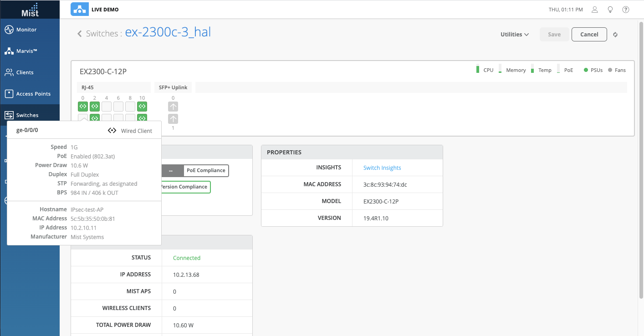This screenshot has width=644, height=336.
Task: Click the Wired Client label in tooltip
Action: pos(137,131)
